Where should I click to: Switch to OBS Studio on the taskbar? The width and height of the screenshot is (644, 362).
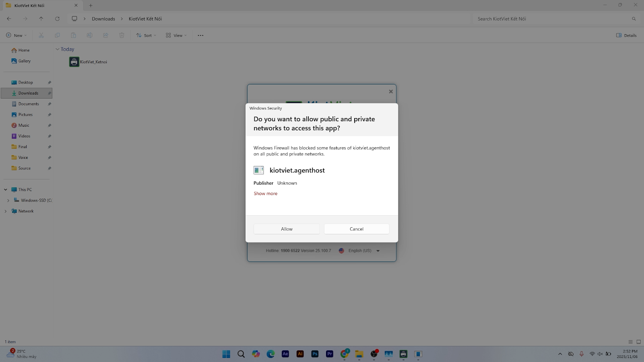[374, 354]
